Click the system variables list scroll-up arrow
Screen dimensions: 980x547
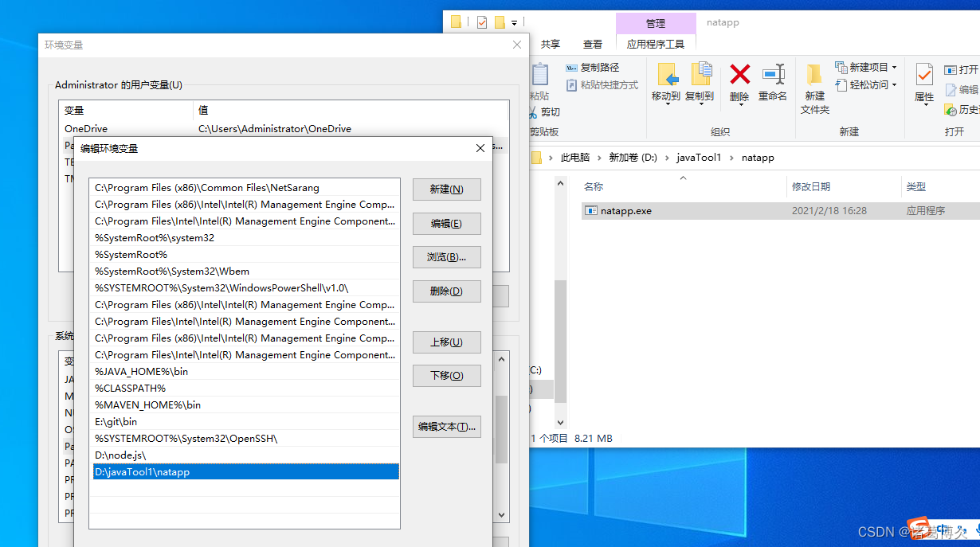coord(501,360)
